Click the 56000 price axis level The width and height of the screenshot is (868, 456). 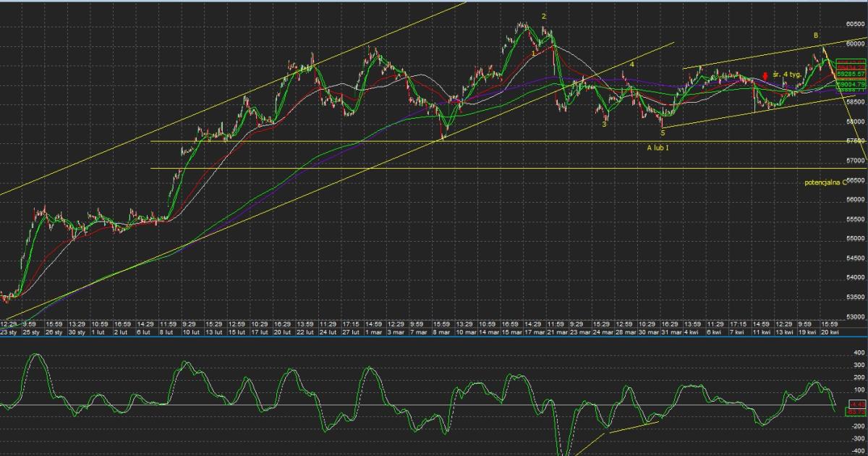855,199
